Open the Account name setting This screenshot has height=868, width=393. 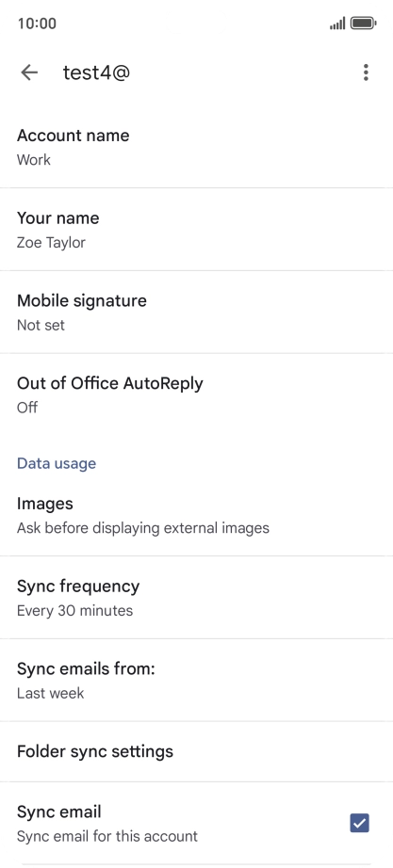196,147
